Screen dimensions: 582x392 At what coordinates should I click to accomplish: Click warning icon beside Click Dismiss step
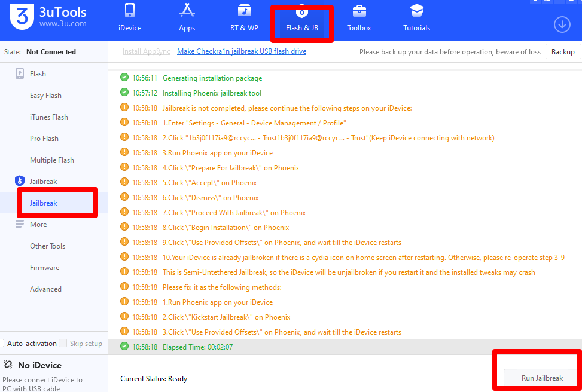point(124,197)
